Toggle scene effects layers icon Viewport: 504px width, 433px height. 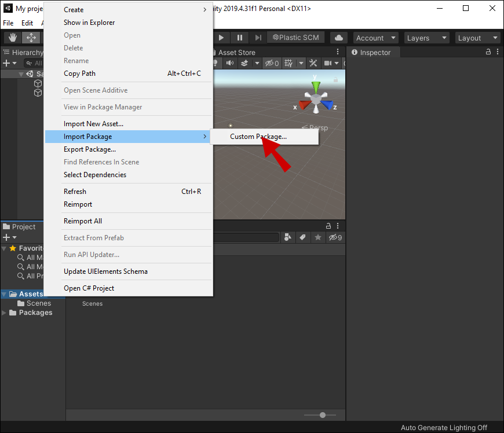pos(244,63)
